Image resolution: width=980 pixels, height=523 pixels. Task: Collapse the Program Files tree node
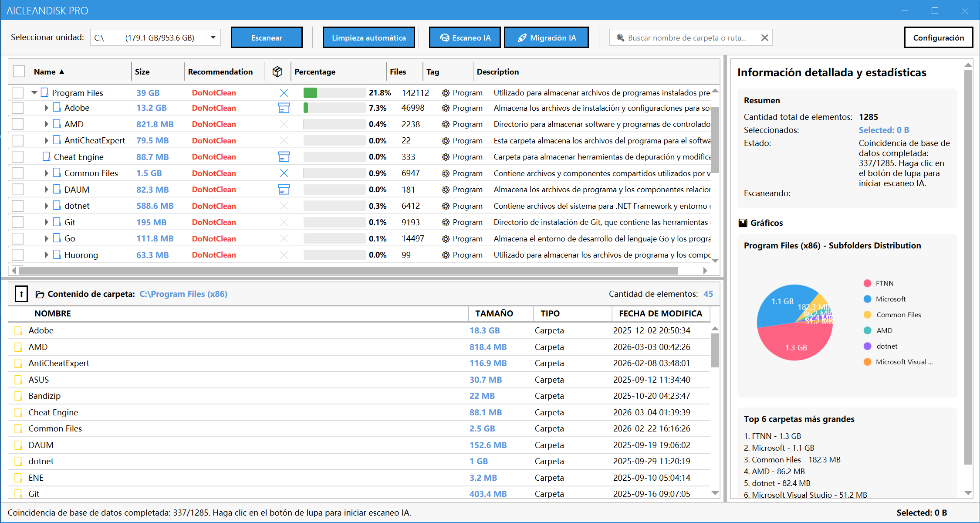[x=34, y=92]
